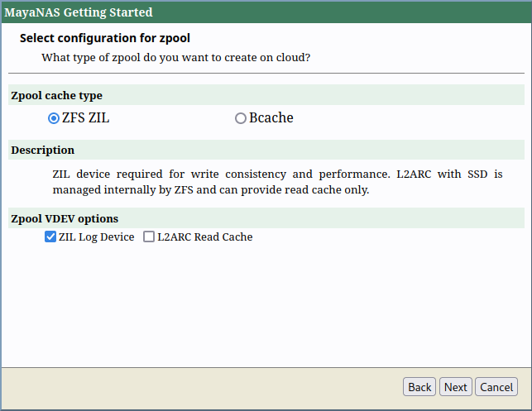Screen dimensions: 532x411
Task: Click the 'L2ARC Read Cache' label text
Action: (x=205, y=237)
